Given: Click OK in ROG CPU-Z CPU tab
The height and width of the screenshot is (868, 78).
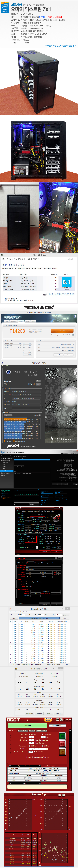Looking at the screenshot, I should 56,552.
